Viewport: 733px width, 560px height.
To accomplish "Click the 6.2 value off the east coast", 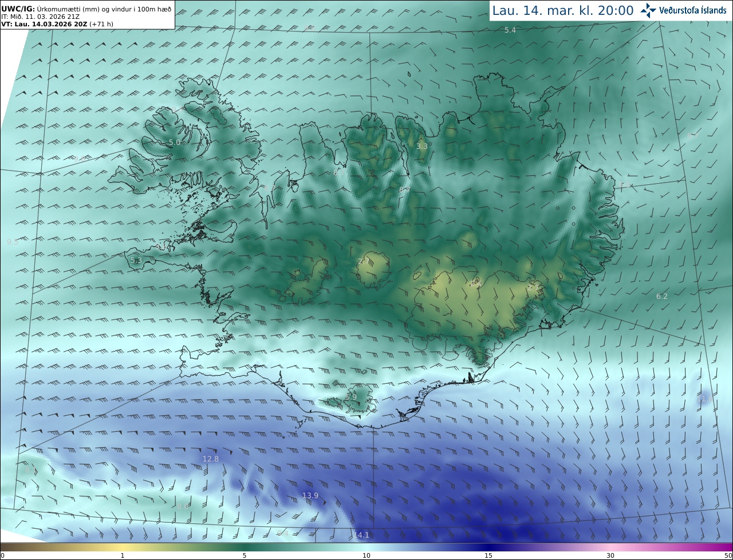I will pyautogui.click(x=661, y=296).
